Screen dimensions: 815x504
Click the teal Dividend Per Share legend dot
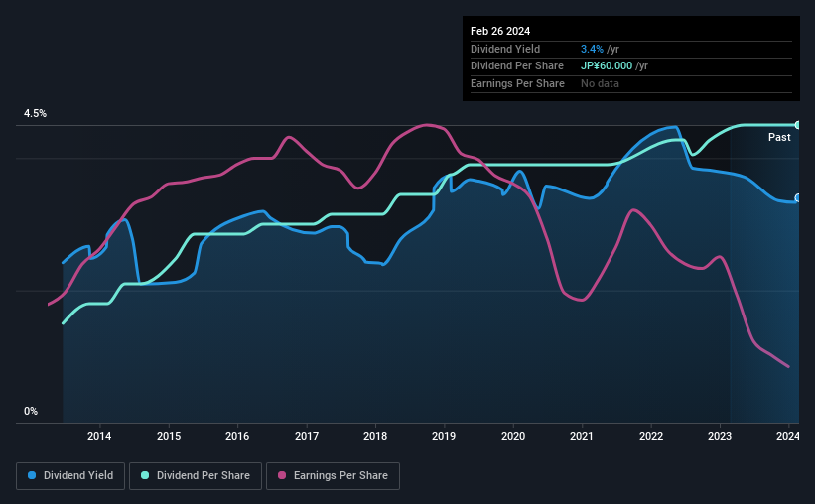[x=145, y=475]
